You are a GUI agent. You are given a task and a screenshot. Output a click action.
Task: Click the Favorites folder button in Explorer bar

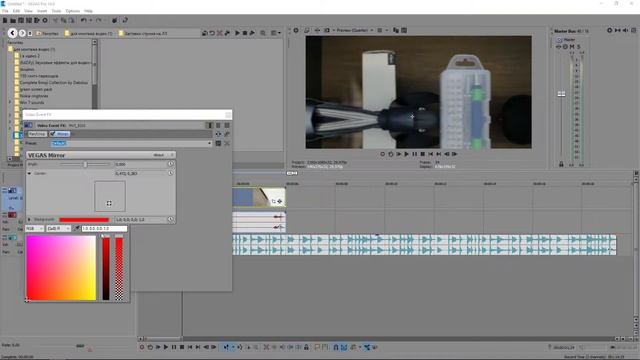(47, 33)
